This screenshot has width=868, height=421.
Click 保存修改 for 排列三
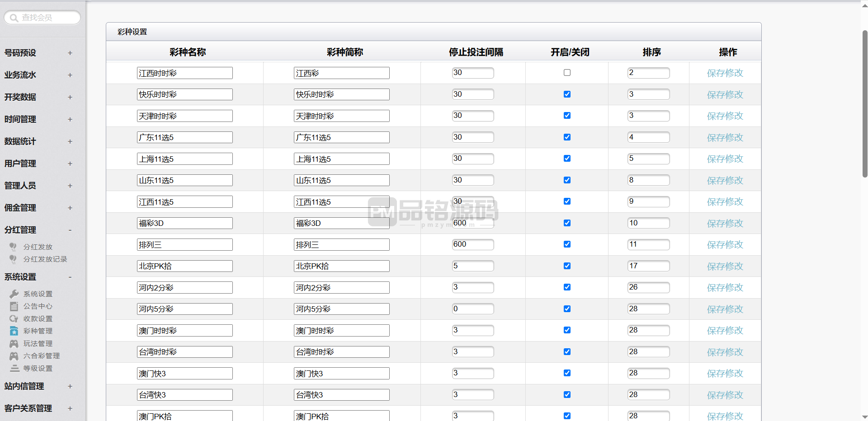(725, 245)
